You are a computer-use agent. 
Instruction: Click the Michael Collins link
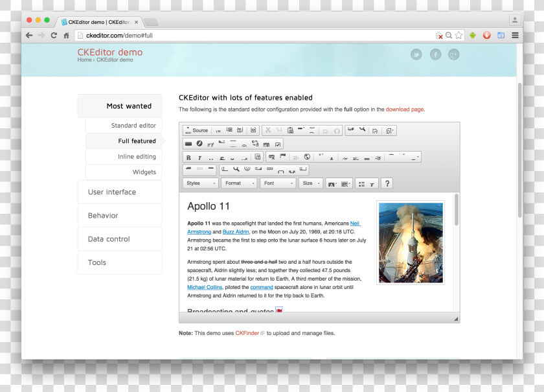coord(205,287)
